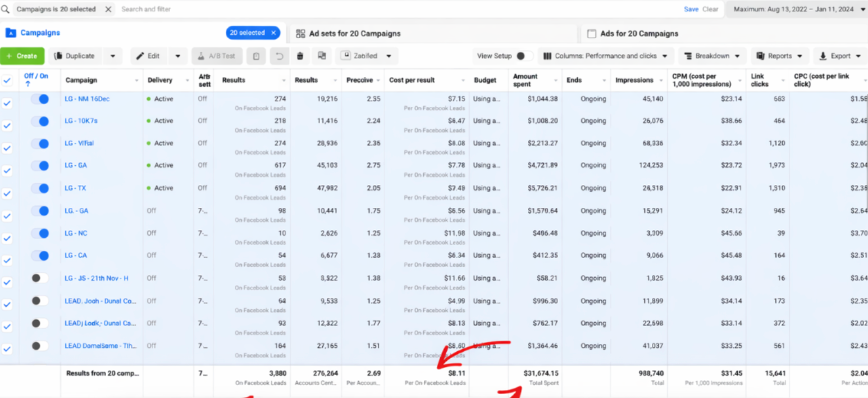
Task: Open Columns: Performance and clicks settings
Action: click(606, 56)
